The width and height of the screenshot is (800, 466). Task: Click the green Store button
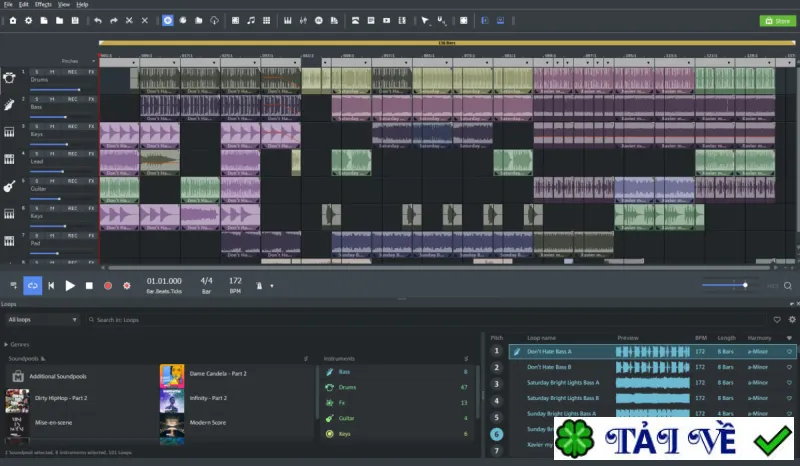click(x=778, y=21)
